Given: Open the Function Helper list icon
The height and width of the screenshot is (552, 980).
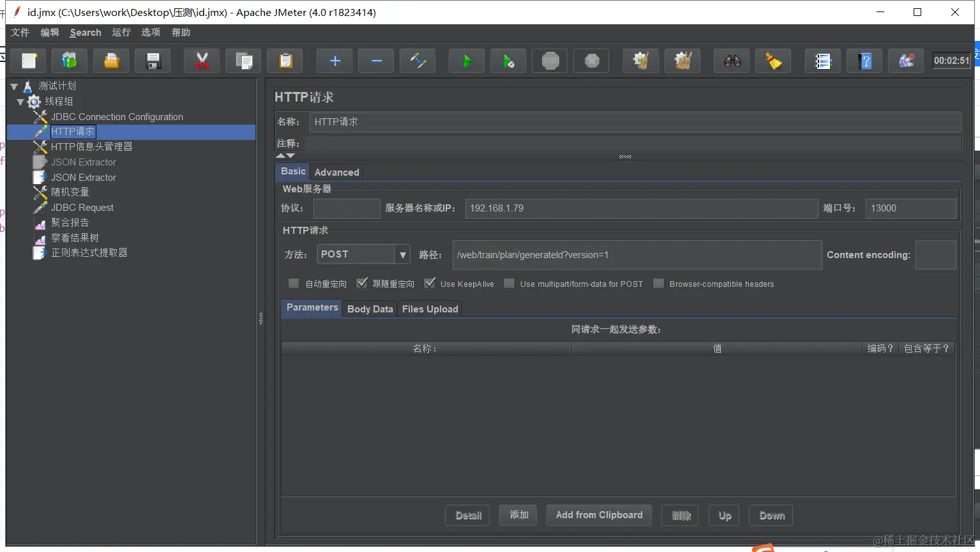Looking at the screenshot, I should pos(823,61).
